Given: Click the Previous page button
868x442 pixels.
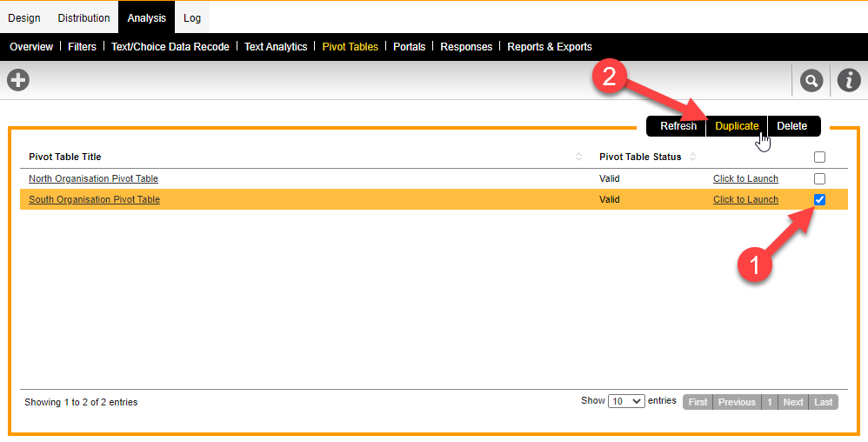Looking at the screenshot, I should (737, 402).
